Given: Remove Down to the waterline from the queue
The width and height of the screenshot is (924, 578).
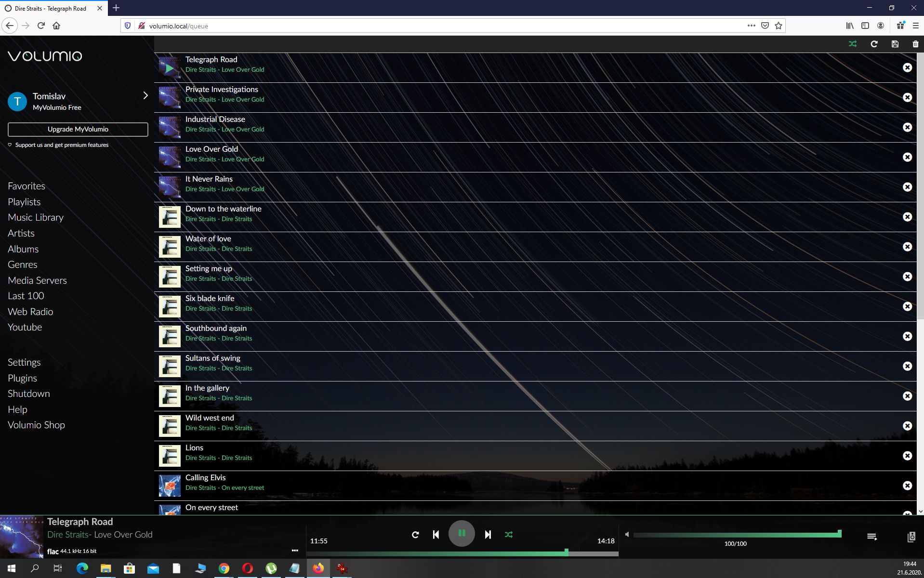Looking at the screenshot, I should pos(907,217).
